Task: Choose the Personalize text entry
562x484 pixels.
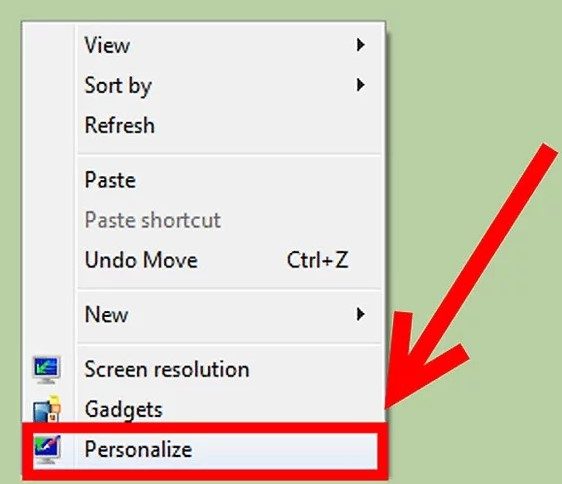Action: point(138,449)
